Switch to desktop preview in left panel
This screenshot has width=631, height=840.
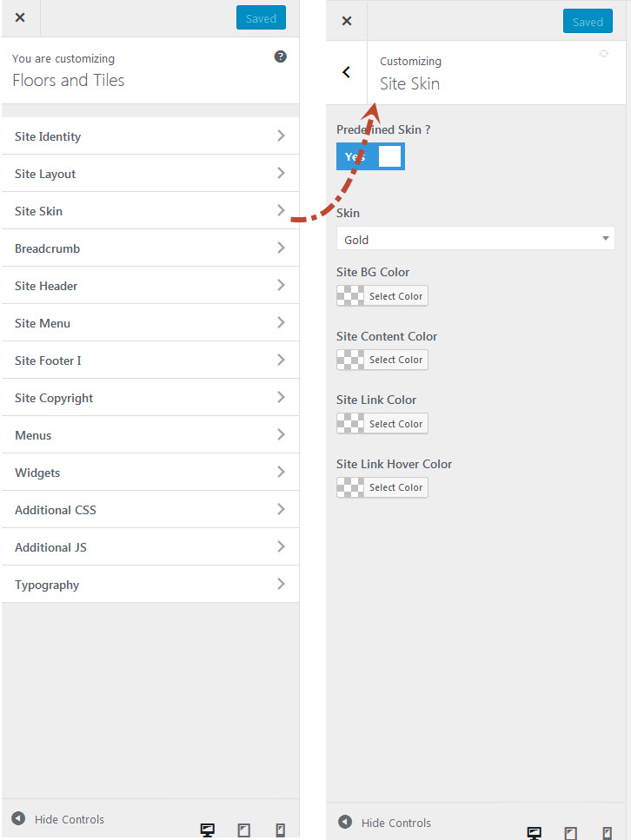coord(208,830)
